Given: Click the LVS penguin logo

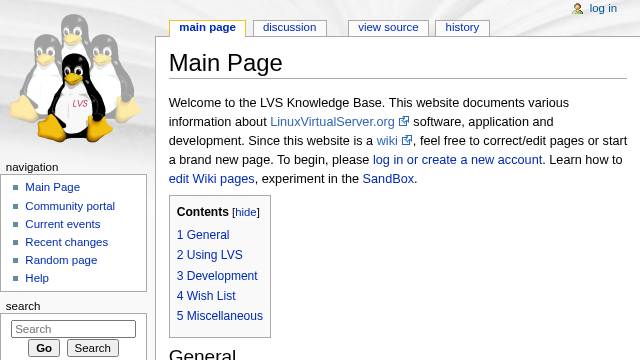Looking at the screenshot, I should tap(75, 78).
